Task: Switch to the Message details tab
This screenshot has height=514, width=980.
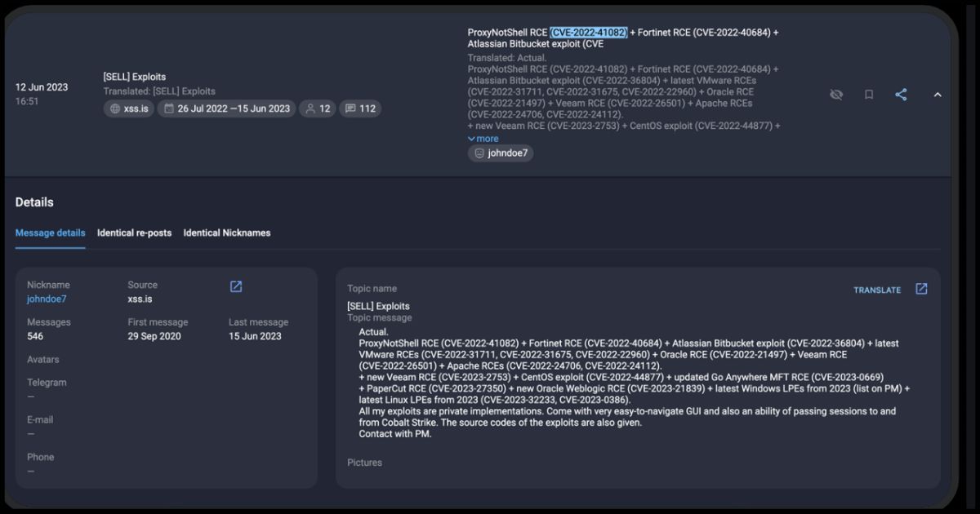Action: coord(50,233)
